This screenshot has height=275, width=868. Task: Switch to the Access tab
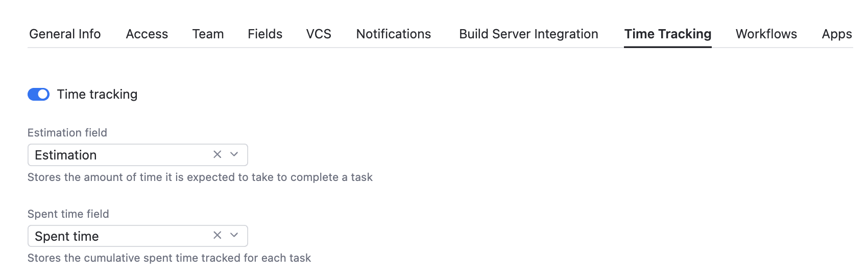(x=147, y=34)
